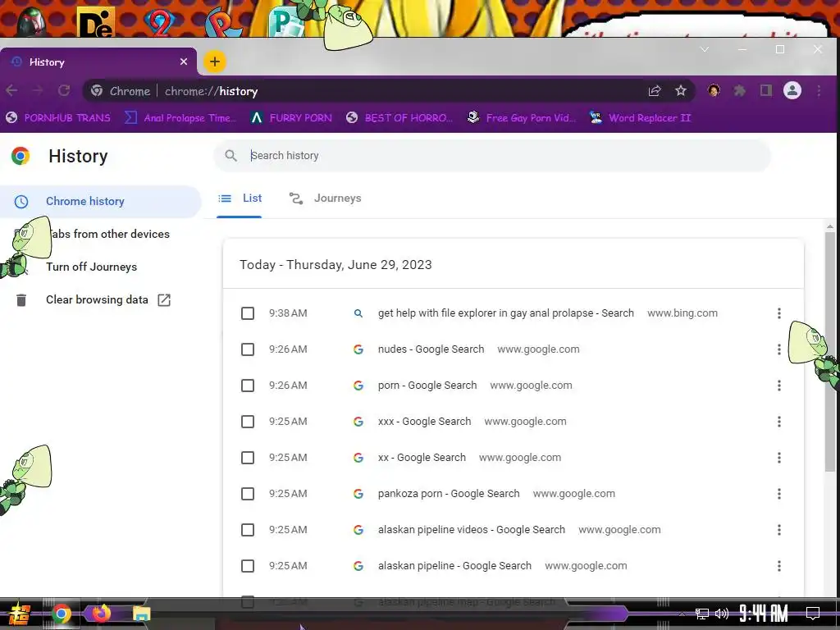Click the Google favicon on alaskan pipeline videos entry
840x630 pixels.
pos(358,530)
